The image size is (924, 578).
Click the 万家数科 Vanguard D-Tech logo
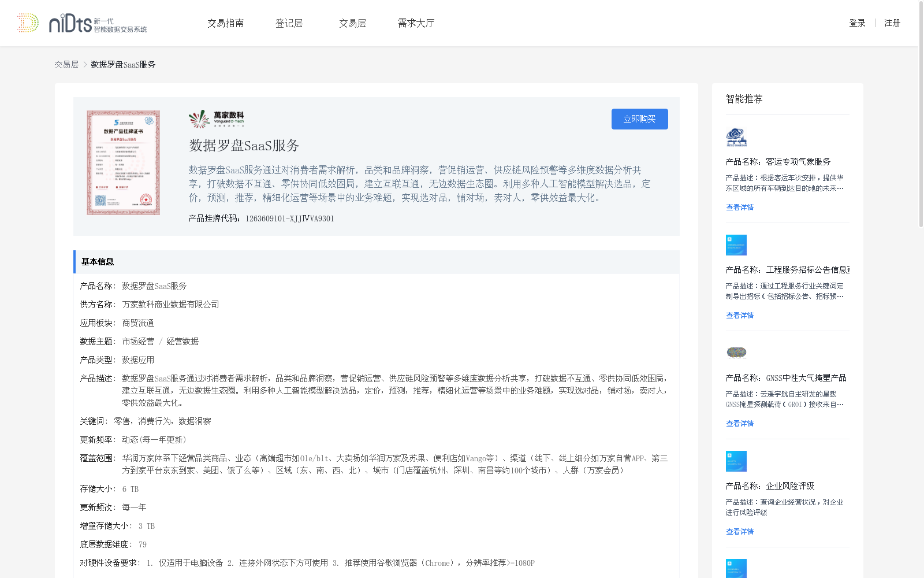217,119
